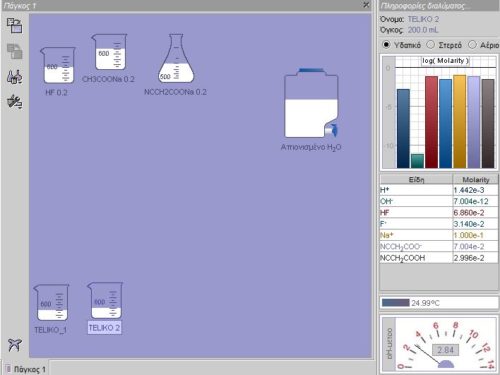Click the Molarity column header
Screen dimensions: 500x375
point(476,180)
